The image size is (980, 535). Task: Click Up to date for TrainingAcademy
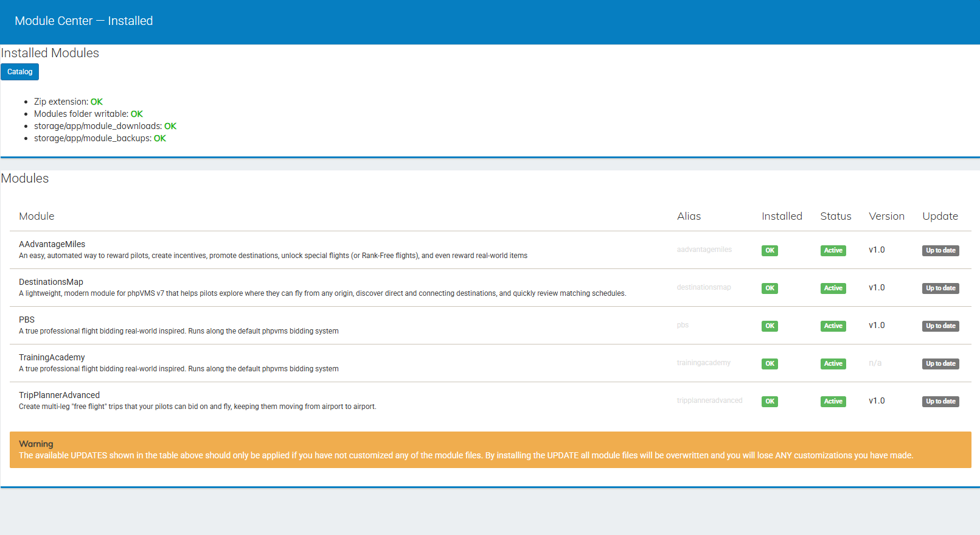pyautogui.click(x=940, y=364)
